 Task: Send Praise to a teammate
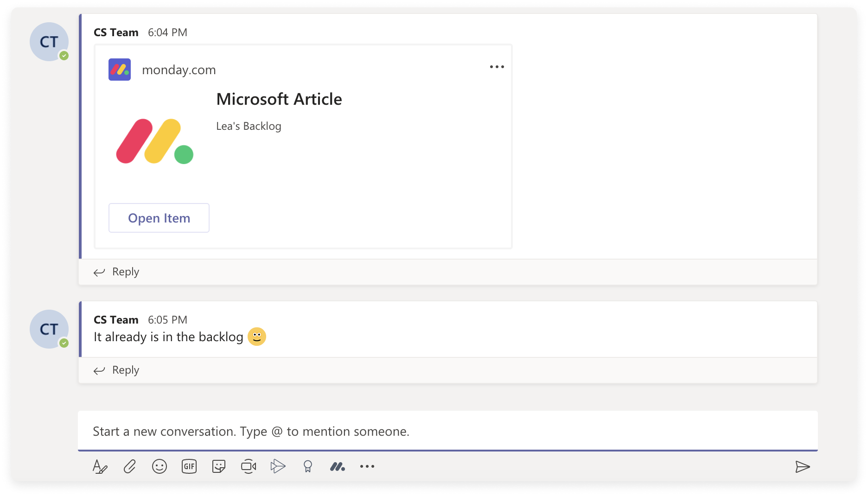click(308, 466)
